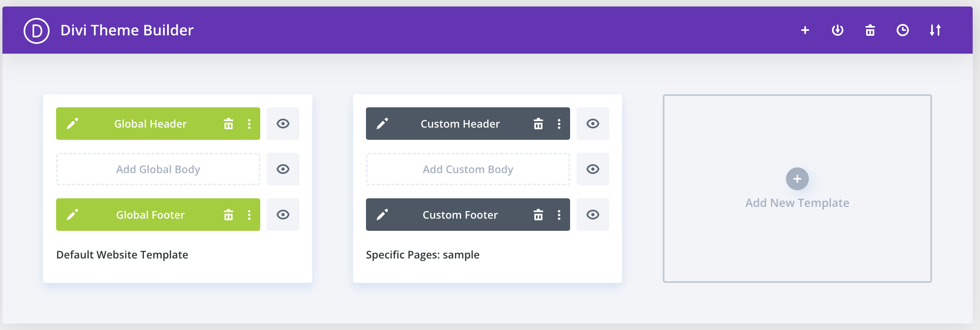The image size is (980, 330).
Task: Open portability import/export icon in header
Action: [x=837, y=30]
